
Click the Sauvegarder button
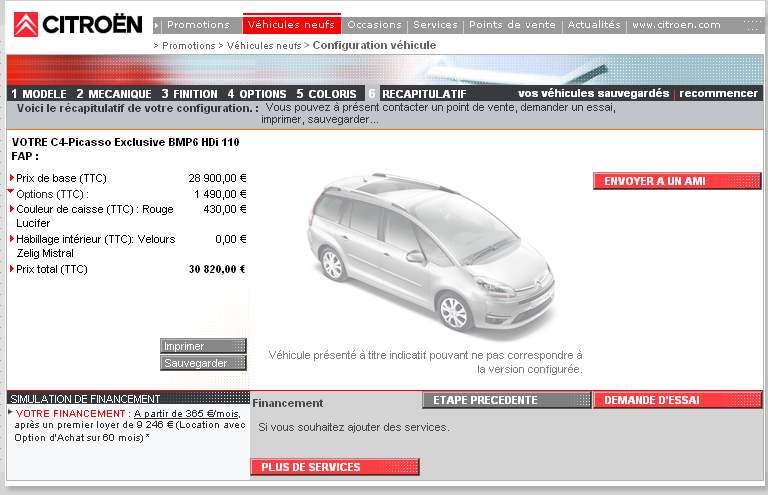point(203,363)
